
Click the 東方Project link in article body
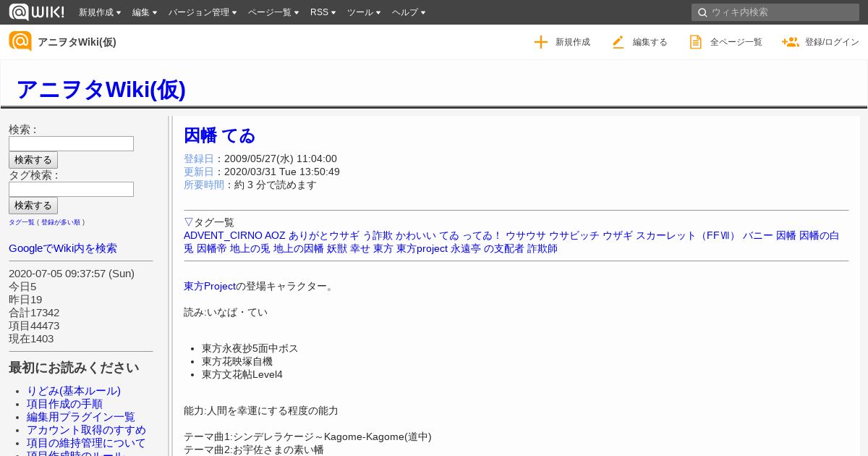210,286
